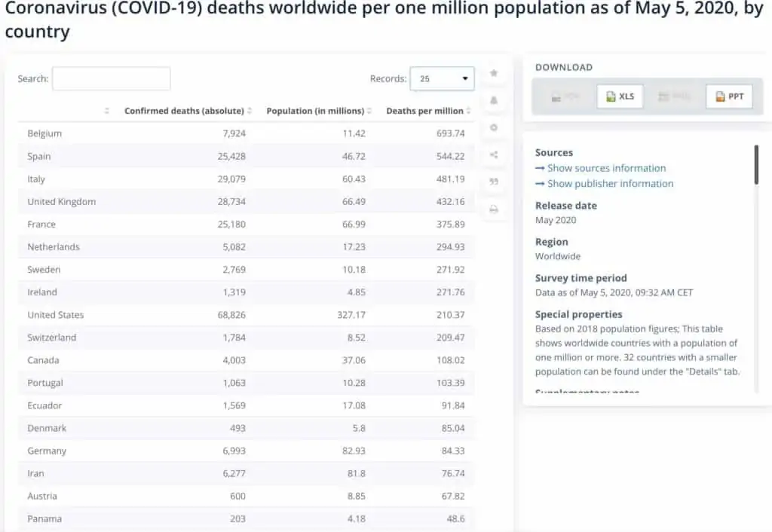
Task: Click the share icon
Action: [494, 155]
